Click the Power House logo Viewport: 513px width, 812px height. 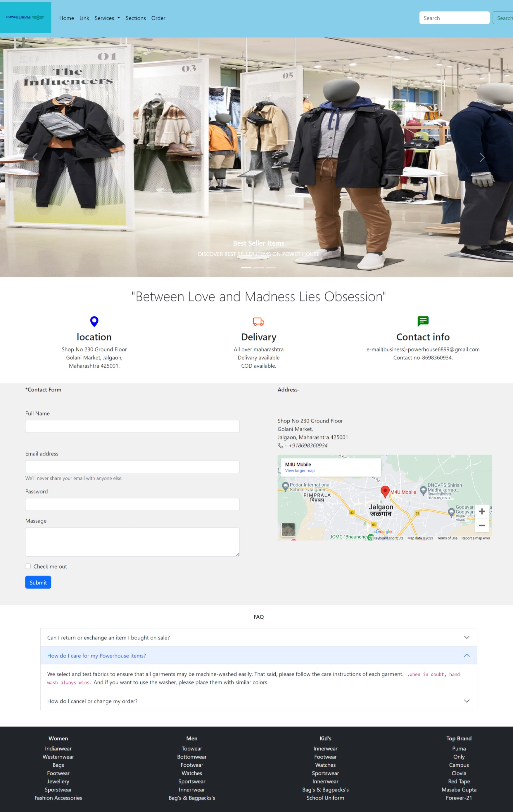coord(26,18)
